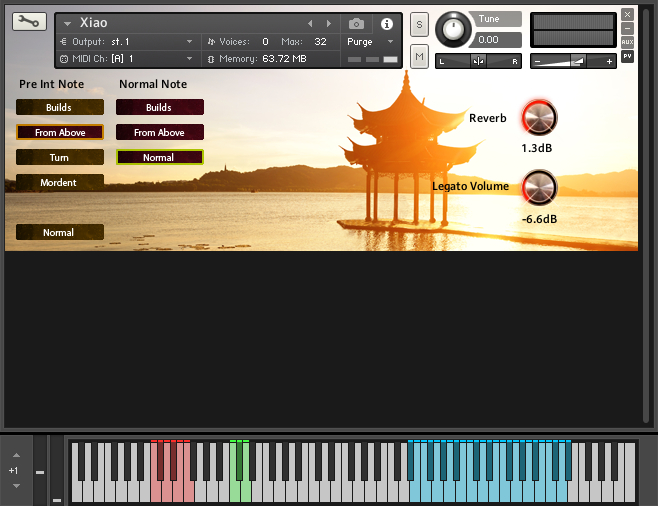Viewport: 658px width, 506px height.
Task: Open Xiao instrument name menu arrow
Action: (x=67, y=23)
